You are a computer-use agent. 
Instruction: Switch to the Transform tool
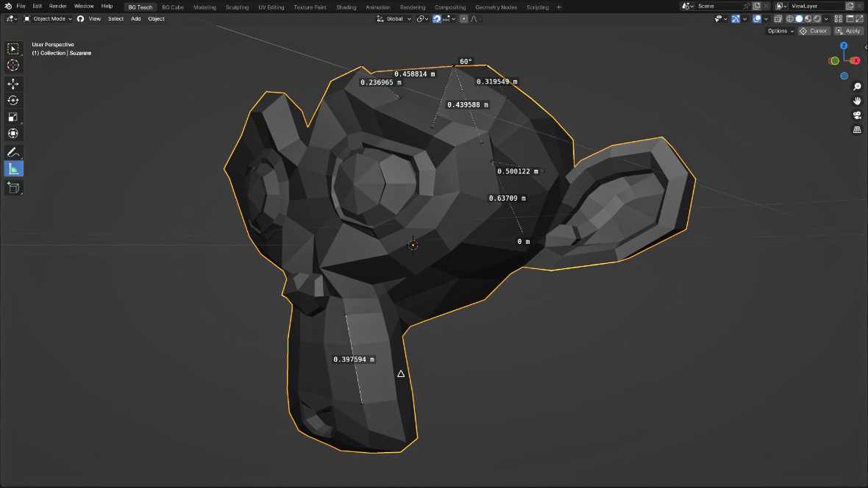[13, 133]
